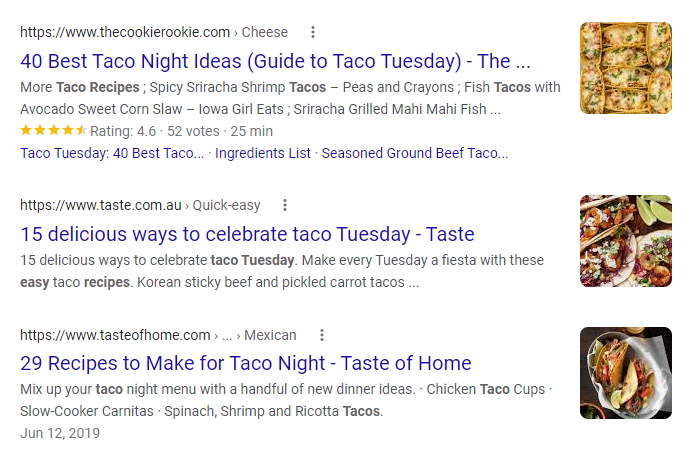View the taste.com.au tacos with lime thumbnail

(625, 241)
